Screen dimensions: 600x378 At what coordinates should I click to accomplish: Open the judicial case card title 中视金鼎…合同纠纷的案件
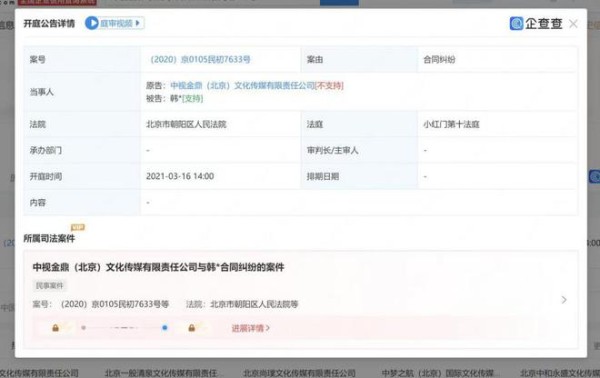click(x=158, y=267)
